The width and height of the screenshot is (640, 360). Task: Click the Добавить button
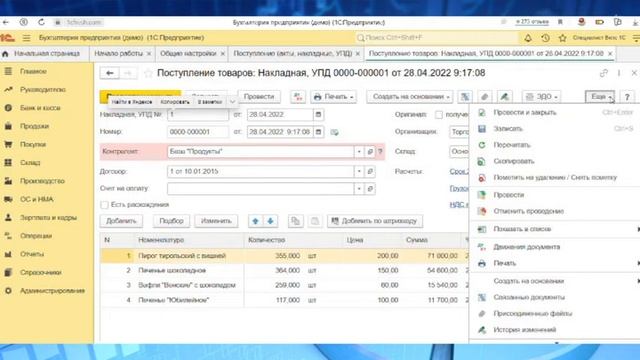pyautogui.click(x=121, y=221)
